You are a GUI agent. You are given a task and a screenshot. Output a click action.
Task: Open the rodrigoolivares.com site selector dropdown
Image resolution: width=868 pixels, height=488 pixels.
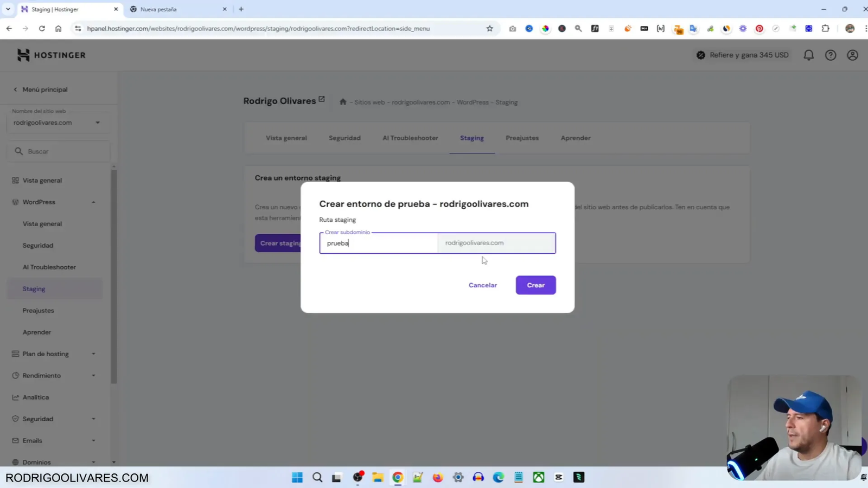pos(58,122)
